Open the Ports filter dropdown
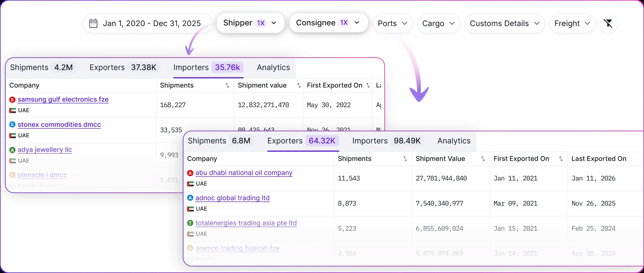The image size is (644, 273). [x=392, y=23]
